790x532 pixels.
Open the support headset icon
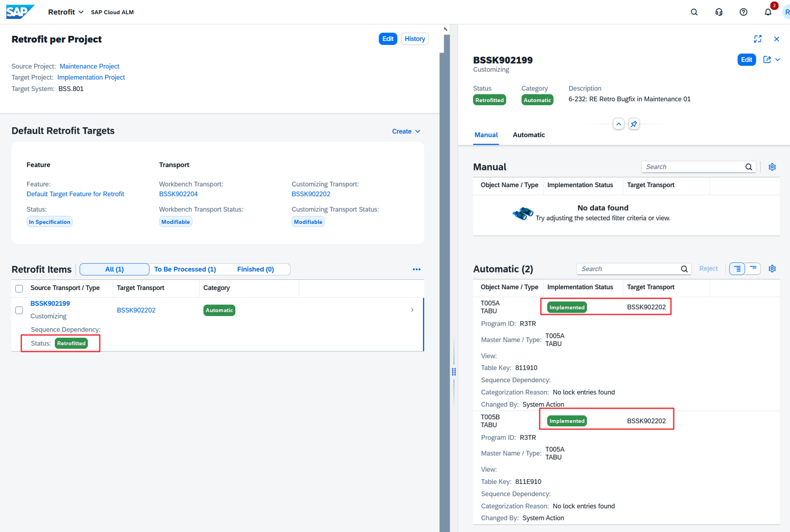[x=718, y=12]
